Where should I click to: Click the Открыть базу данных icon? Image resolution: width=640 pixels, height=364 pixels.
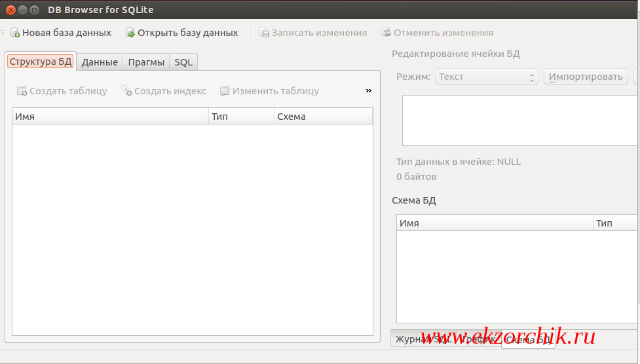tap(130, 33)
